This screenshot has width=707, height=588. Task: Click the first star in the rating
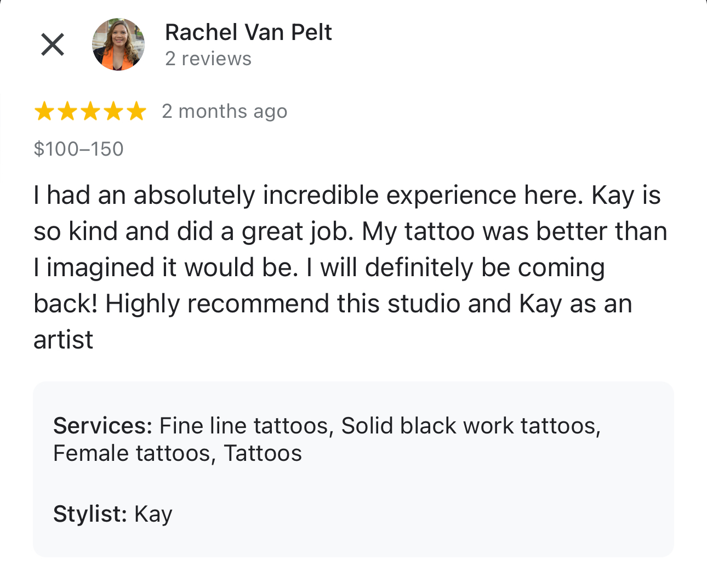pos(44,112)
